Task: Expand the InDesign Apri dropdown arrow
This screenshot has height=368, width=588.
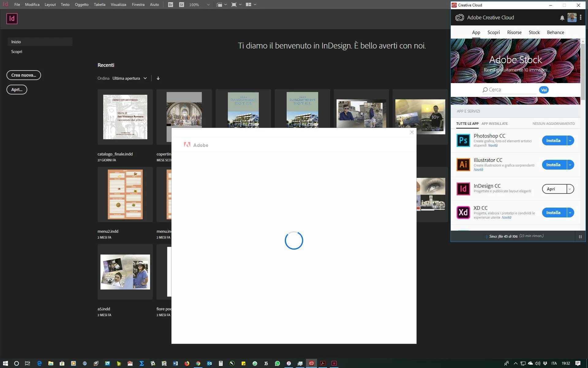Action: point(570,189)
